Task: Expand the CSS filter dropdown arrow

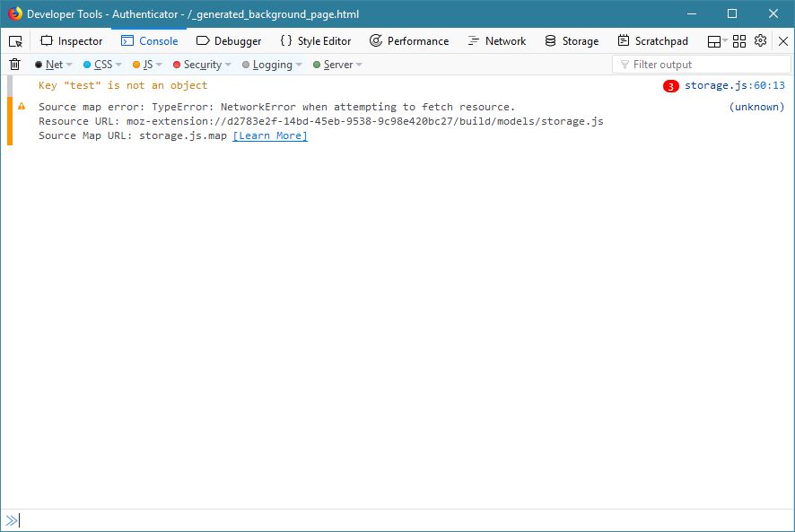Action: pyautogui.click(x=118, y=65)
